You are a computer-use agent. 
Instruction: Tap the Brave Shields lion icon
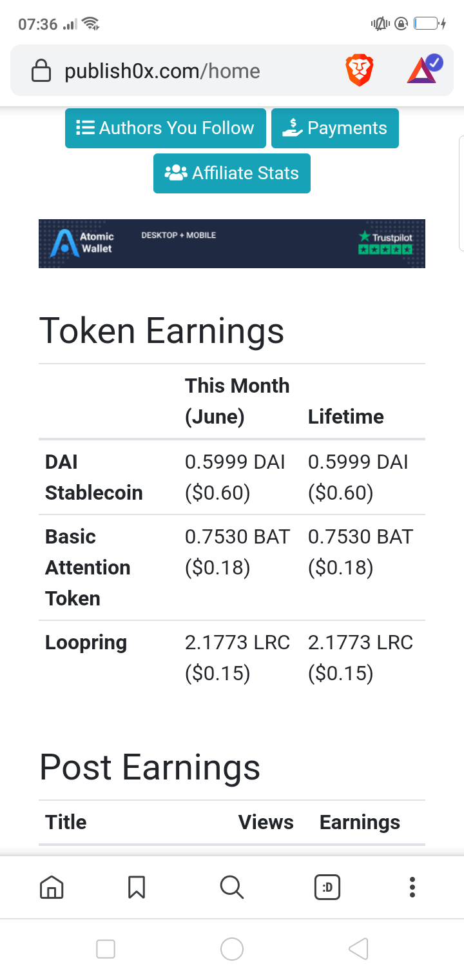[360, 71]
